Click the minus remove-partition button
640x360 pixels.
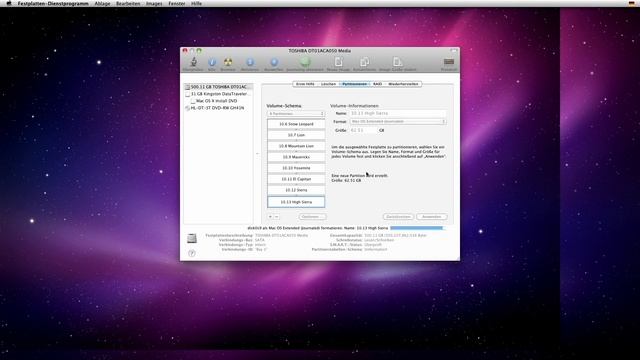276,217
